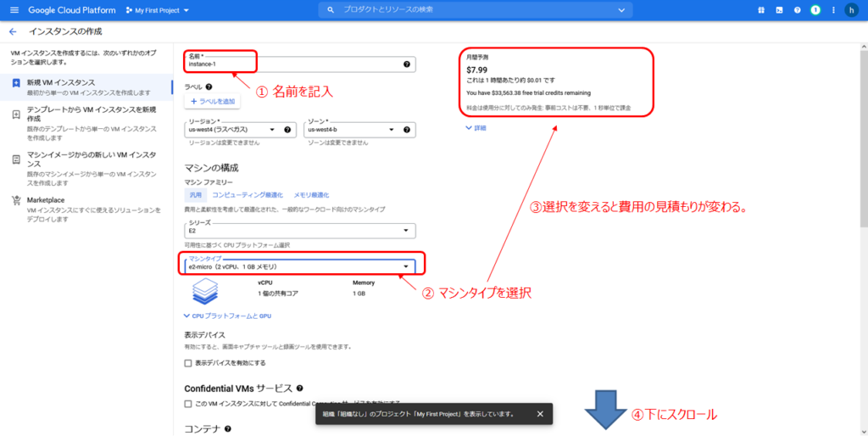Expand CPU プラットフォームと GPU section

click(227, 316)
